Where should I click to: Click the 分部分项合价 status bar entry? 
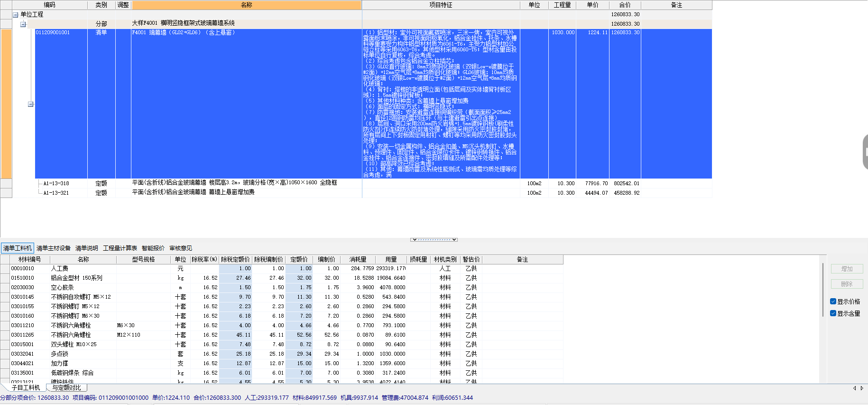tap(34, 398)
